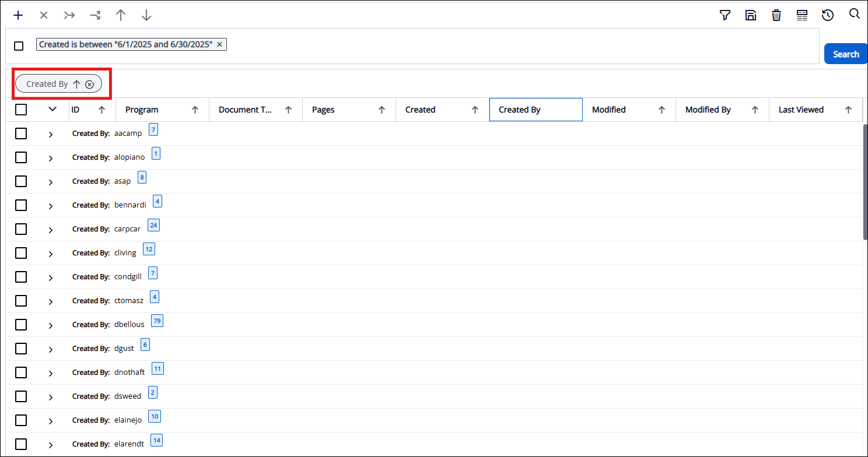Image resolution: width=868 pixels, height=457 pixels.
Task: Click the dbellous count badge 79
Action: click(157, 321)
